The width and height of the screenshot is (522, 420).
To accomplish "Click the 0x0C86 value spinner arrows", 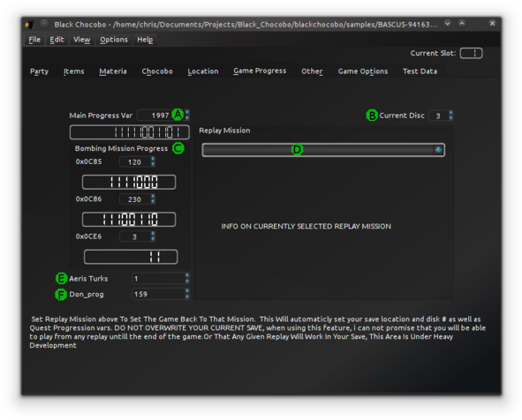I will (153, 199).
